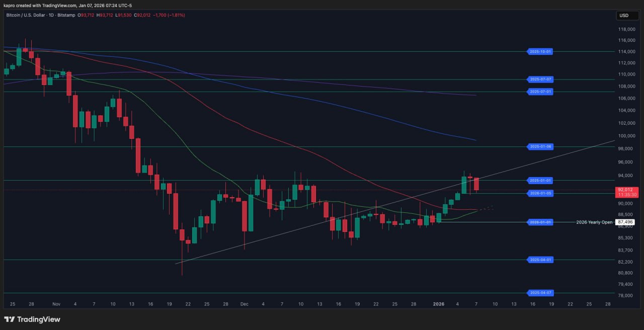Select the 2025-10-01 level label

[540, 51]
